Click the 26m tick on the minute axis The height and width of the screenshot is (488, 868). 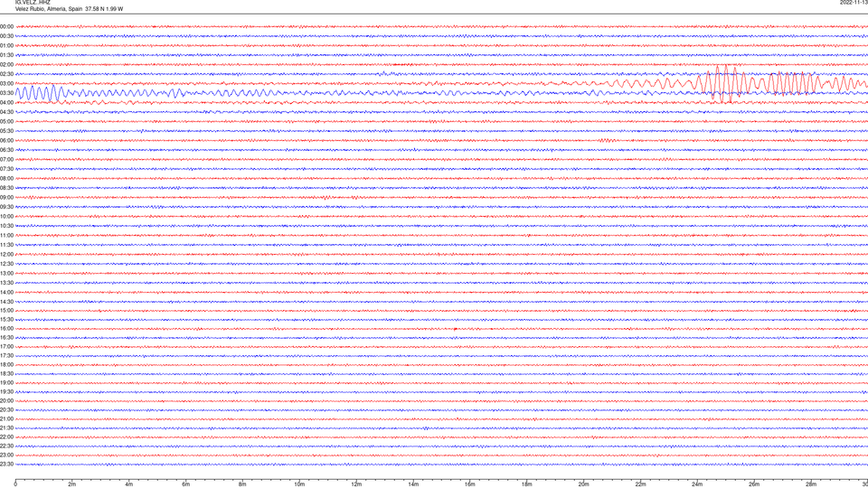pos(754,484)
